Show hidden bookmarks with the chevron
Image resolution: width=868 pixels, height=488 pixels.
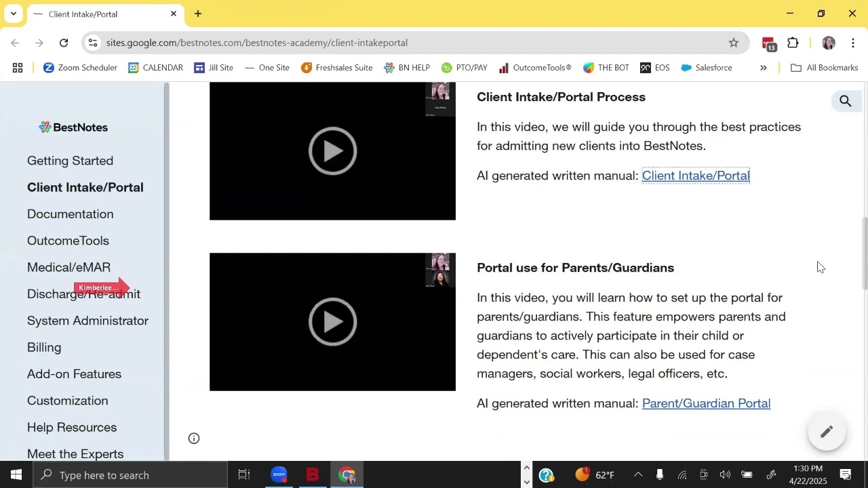tap(764, 68)
